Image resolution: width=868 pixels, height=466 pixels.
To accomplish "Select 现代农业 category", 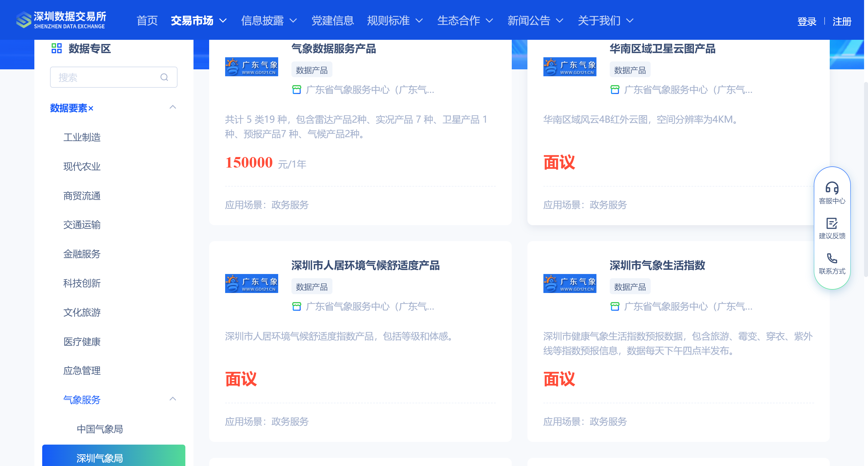I will pyautogui.click(x=82, y=166).
